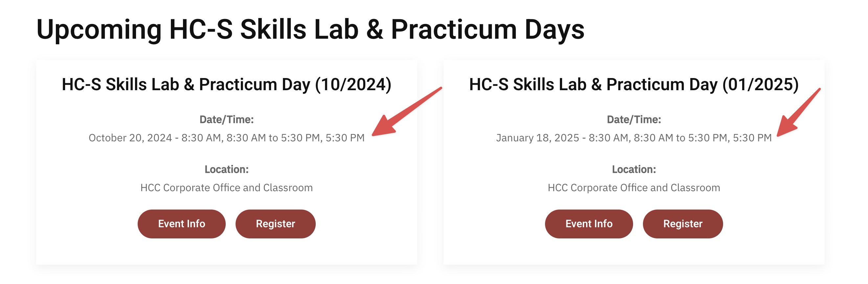This screenshot has height=284, width=868.
Task: Click the October 20, 2024 date and time text
Action: [226, 138]
